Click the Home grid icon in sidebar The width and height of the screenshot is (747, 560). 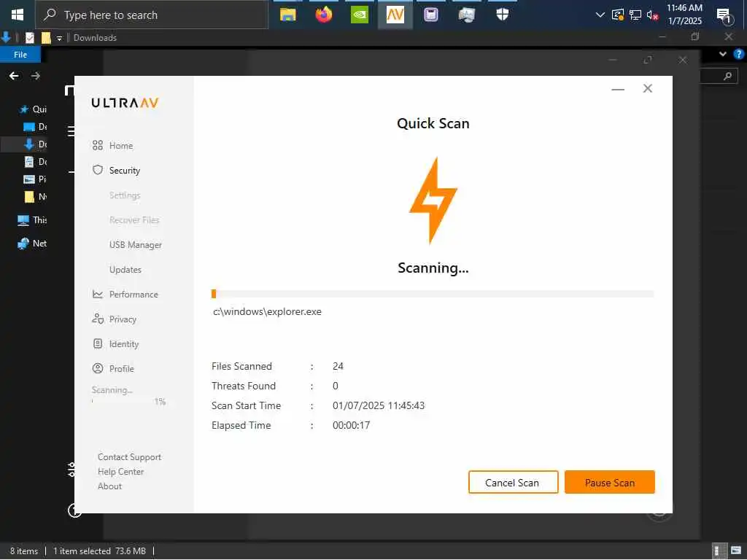tap(98, 146)
